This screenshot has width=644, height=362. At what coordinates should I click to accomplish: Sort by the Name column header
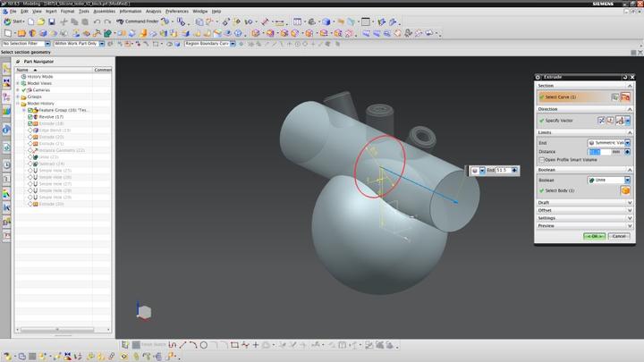coord(54,71)
